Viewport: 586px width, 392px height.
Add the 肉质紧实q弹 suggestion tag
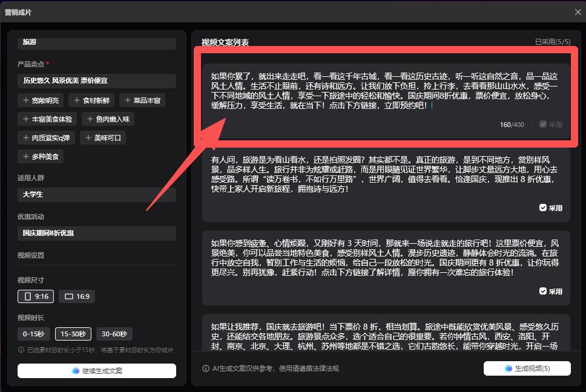point(47,138)
